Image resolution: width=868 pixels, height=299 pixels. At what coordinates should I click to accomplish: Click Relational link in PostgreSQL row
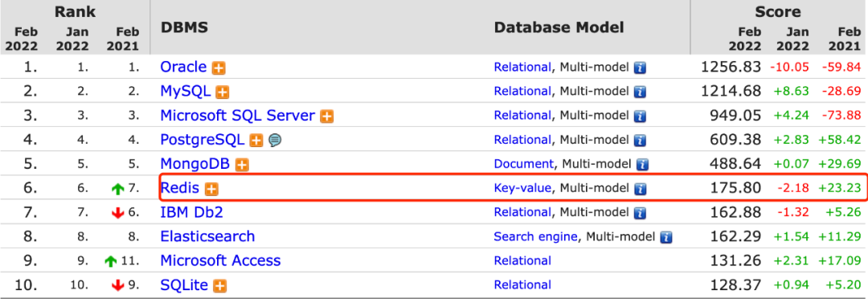click(x=522, y=140)
